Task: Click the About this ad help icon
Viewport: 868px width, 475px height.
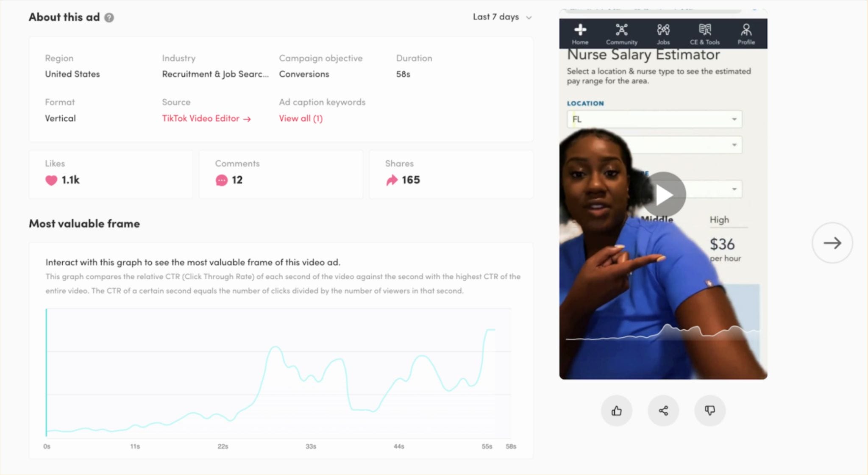Action: point(109,17)
